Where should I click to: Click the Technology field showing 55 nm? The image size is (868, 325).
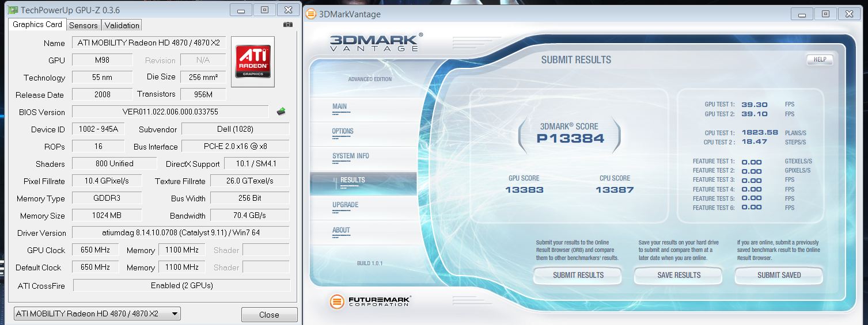(x=103, y=77)
